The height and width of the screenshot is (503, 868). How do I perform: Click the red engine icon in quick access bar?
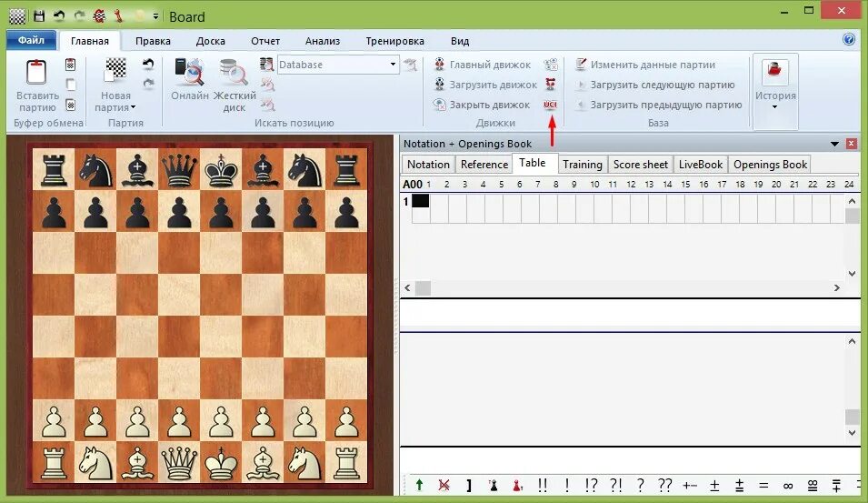coord(100,16)
